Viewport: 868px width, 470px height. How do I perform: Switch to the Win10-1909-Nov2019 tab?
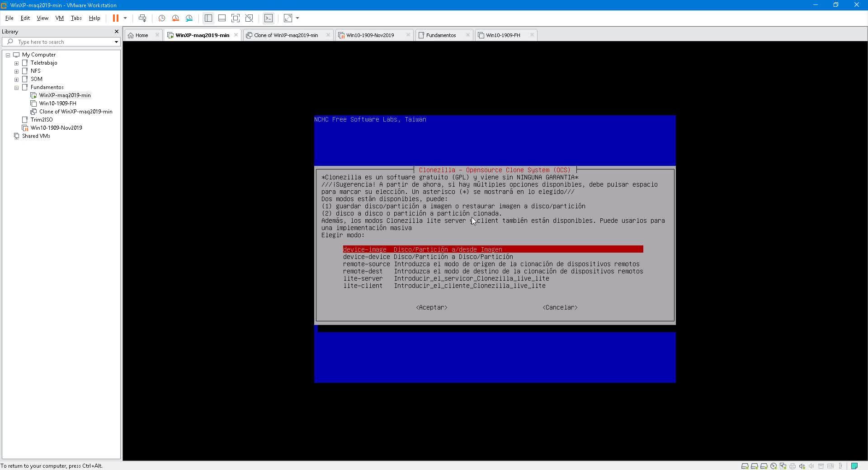tap(370, 35)
